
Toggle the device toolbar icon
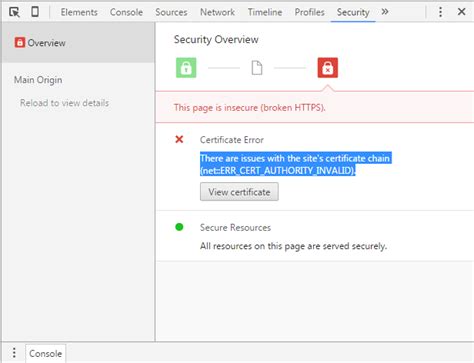35,12
